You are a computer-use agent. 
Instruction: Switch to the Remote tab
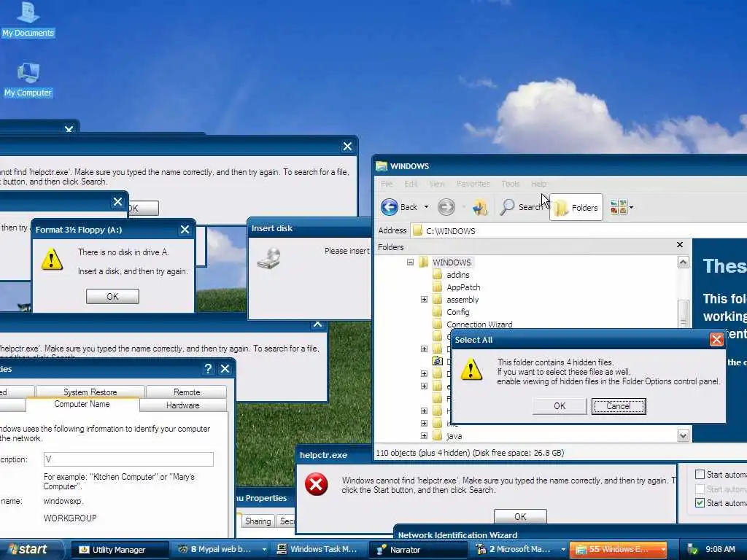pos(187,392)
